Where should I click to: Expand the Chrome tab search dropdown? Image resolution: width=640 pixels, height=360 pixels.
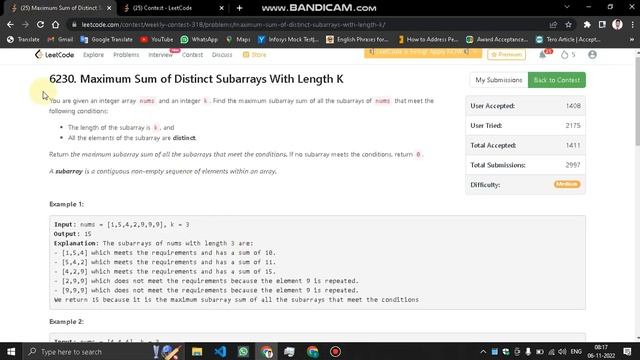[x=567, y=7]
